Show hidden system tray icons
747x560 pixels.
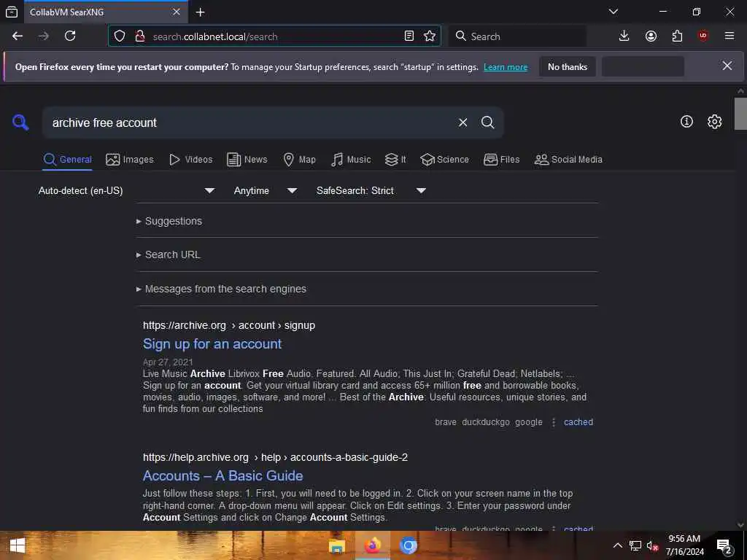tap(617, 545)
